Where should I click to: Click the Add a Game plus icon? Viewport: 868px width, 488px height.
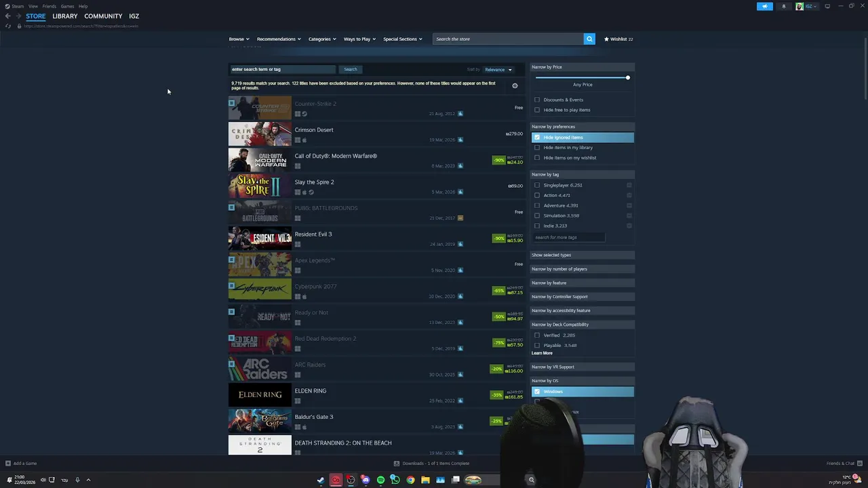(x=7, y=464)
